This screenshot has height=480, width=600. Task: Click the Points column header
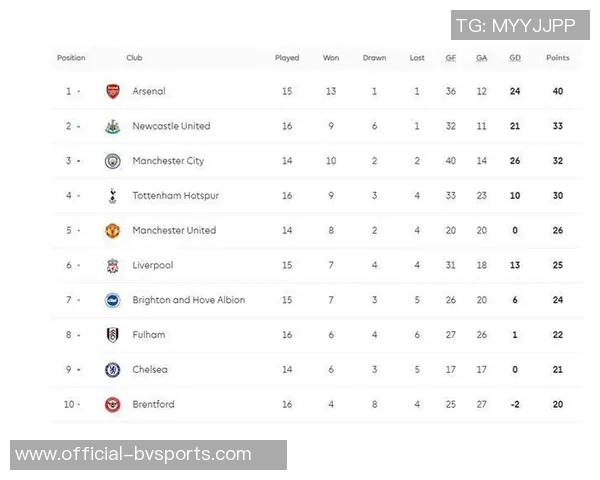[558, 58]
